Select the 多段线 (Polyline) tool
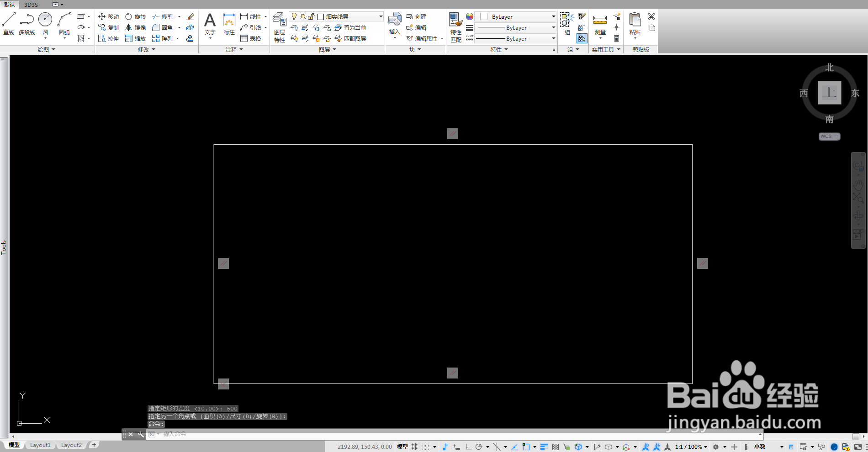868x452 pixels. (x=27, y=24)
